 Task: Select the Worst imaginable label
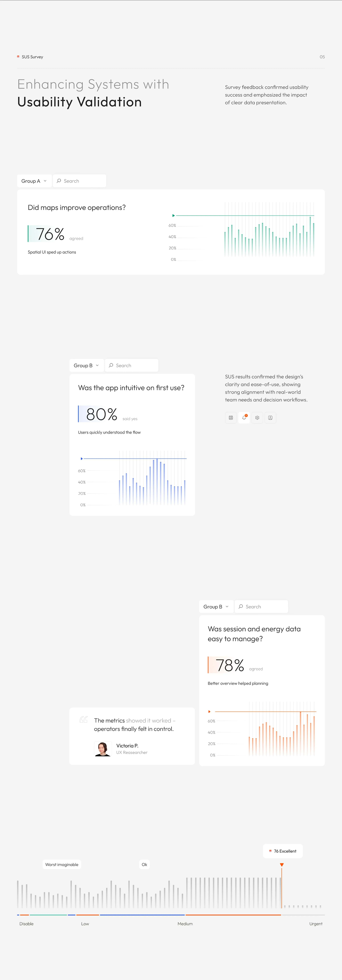click(62, 864)
